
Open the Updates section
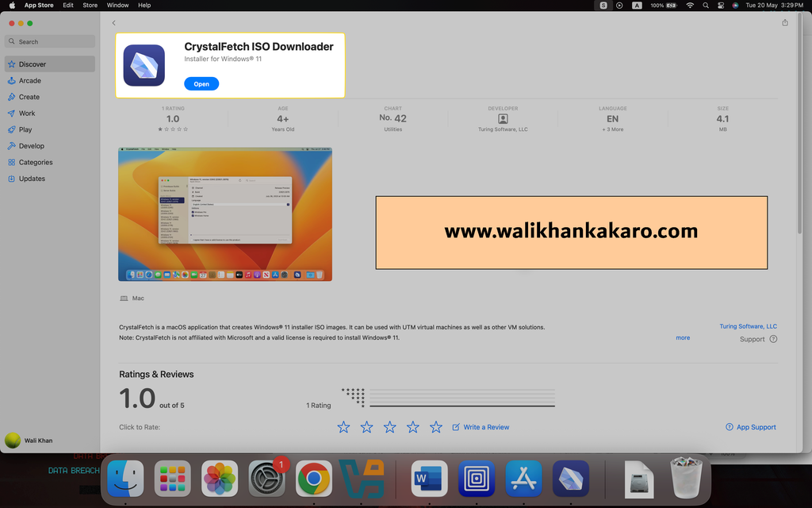50,179
